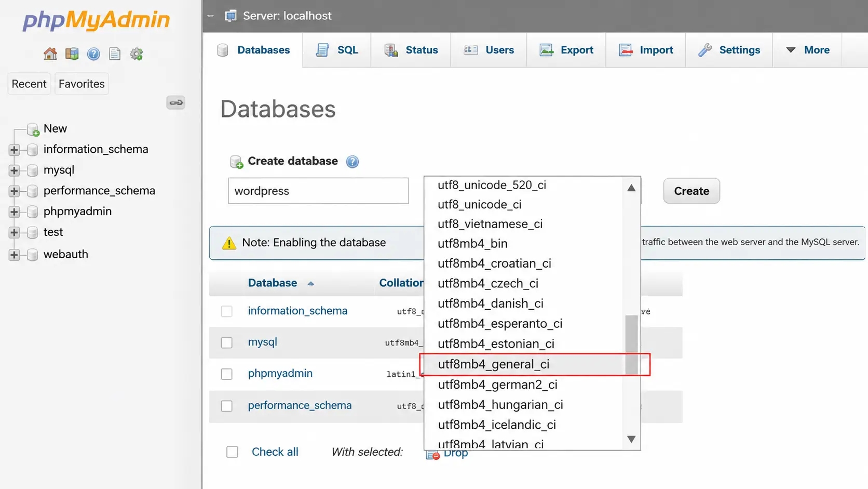Click the test database icon in tree
The height and width of the screenshot is (489, 868).
point(32,232)
